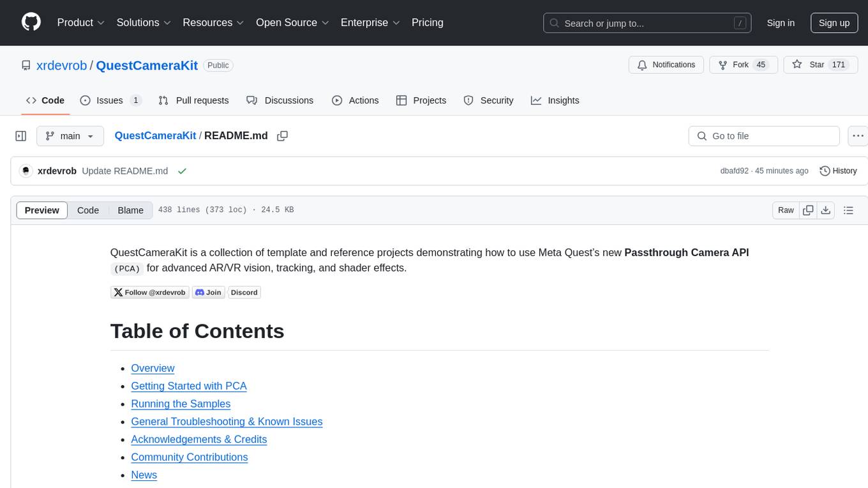Expand the Enterprise menu

point(370,22)
